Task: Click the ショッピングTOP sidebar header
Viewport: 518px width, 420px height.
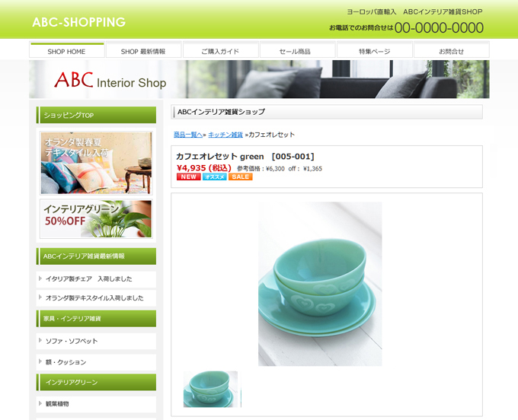Action: point(96,115)
